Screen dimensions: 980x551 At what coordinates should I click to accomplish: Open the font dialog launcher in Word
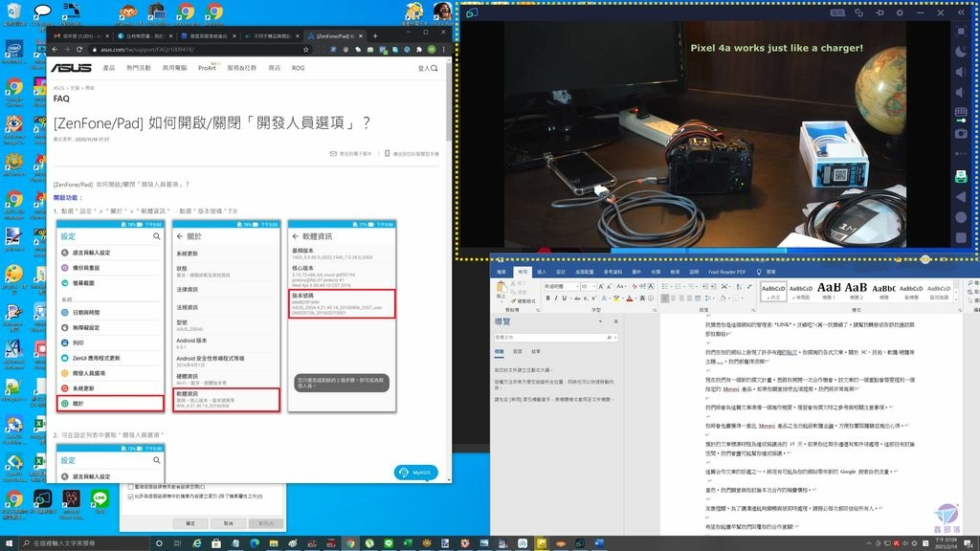pos(655,310)
